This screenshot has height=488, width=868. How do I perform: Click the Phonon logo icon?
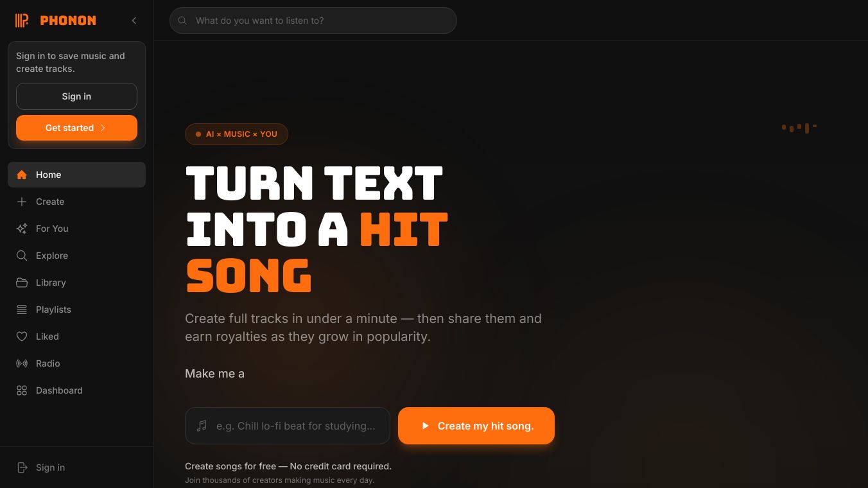22,21
